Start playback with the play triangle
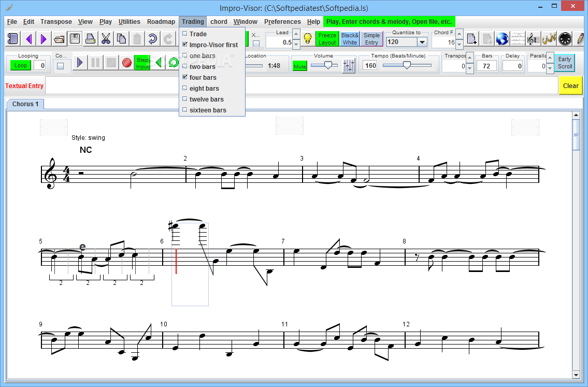This screenshot has width=588, height=387. coord(80,62)
